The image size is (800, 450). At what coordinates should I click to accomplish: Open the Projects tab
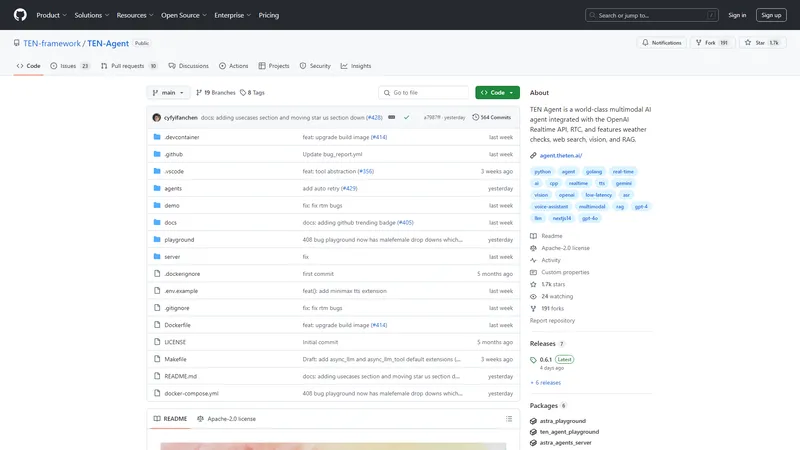pos(274,66)
